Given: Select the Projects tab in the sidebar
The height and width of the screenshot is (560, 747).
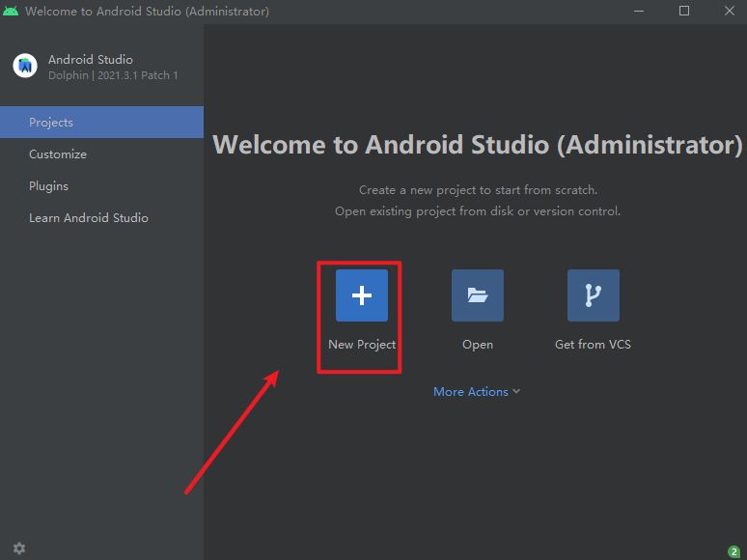Looking at the screenshot, I should coord(51,123).
